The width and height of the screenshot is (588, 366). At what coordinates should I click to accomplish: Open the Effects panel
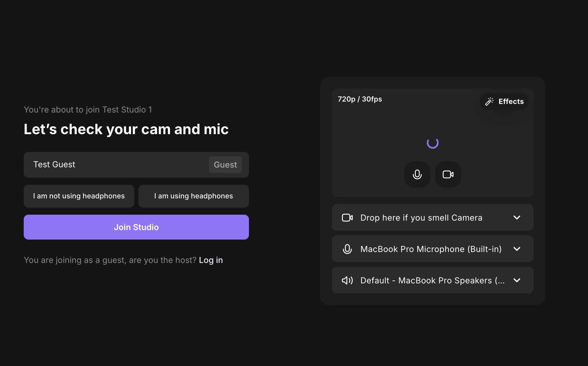point(504,102)
